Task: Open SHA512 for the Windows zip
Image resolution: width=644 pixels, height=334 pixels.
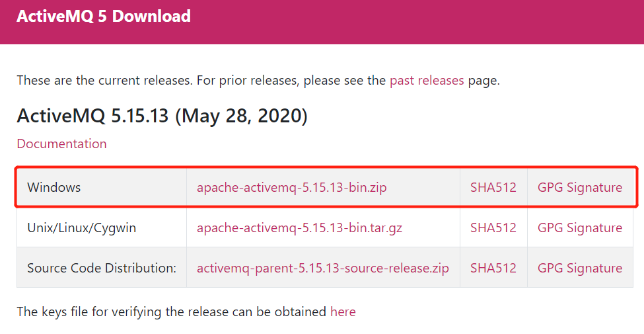Action: [493, 187]
